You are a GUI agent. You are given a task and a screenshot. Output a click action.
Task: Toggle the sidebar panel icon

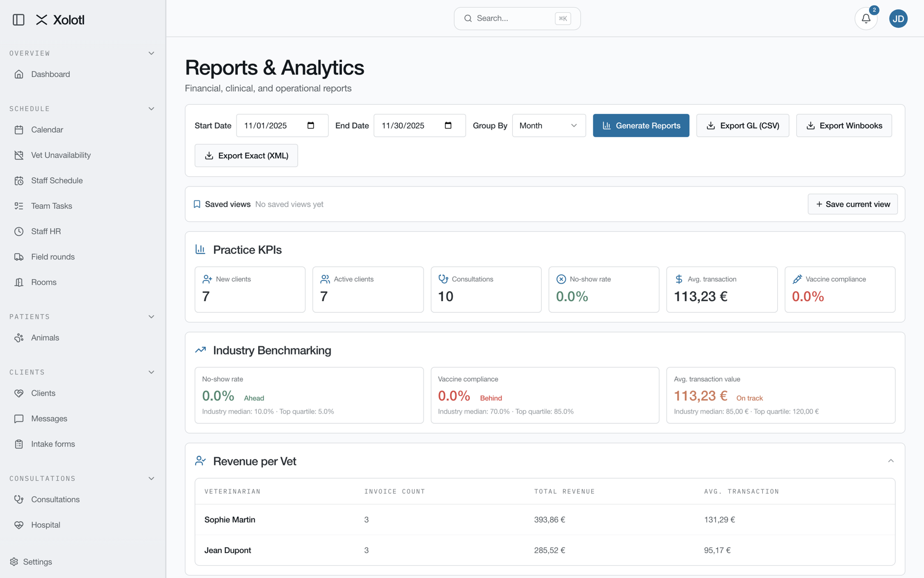coord(18,20)
